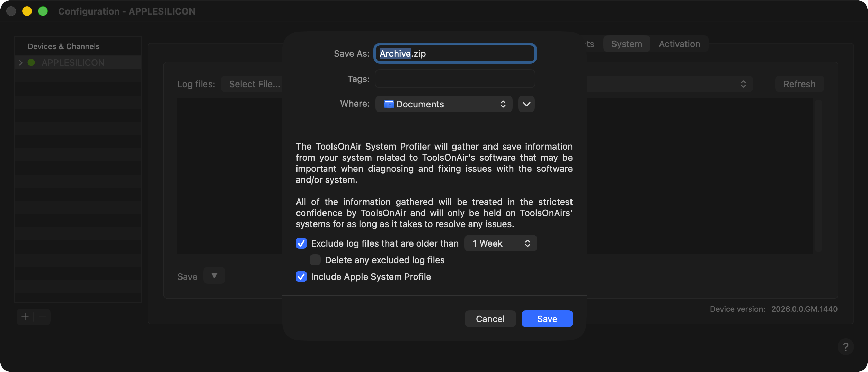Open the 1 Week duration dropdown
868x372 pixels.
pos(501,243)
